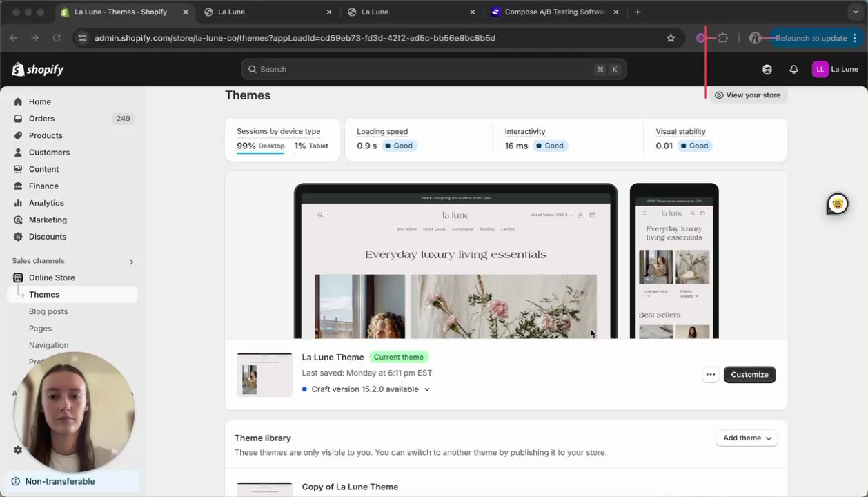Image resolution: width=868 pixels, height=497 pixels.
Task: Open site information icon in address bar
Action: pos(82,38)
